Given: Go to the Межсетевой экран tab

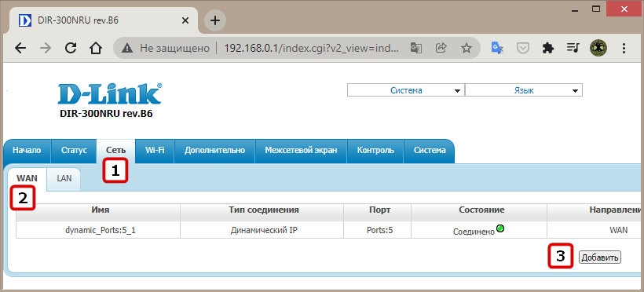Looking at the screenshot, I should (x=301, y=151).
